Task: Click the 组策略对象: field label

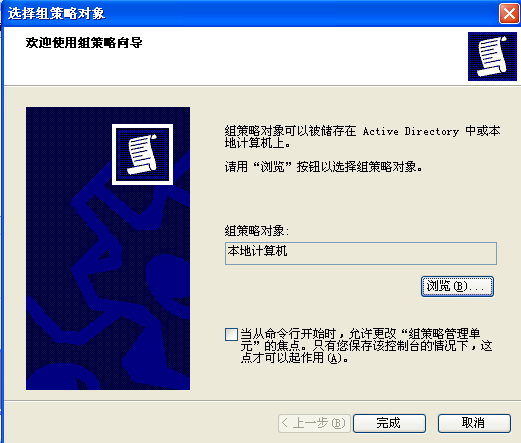Action: coord(257,231)
